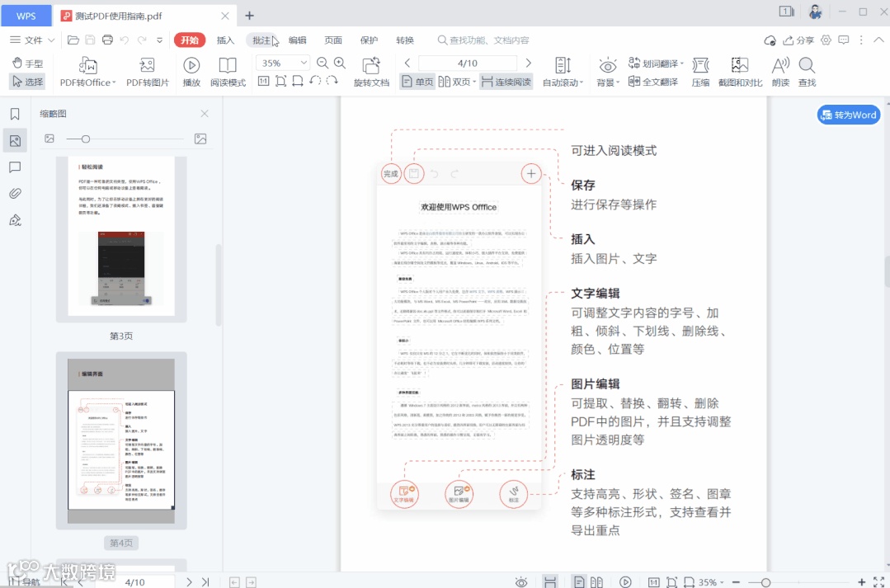This screenshot has width=890, height=588.
Task: Close the 缩略图 thumbnail panel
Action: pyautogui.click(x=205, y=114)
